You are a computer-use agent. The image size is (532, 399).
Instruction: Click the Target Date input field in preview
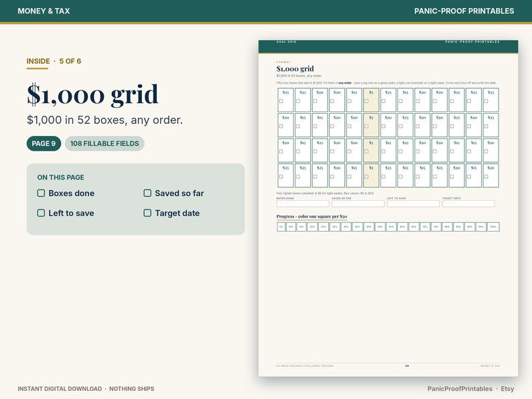tap(468, 204)
